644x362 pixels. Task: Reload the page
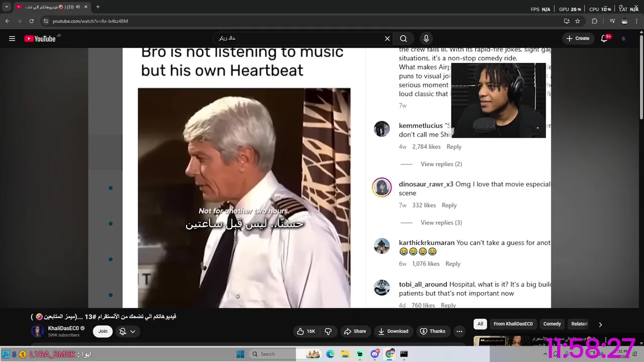pyautogui.click(x=31, y=21)
